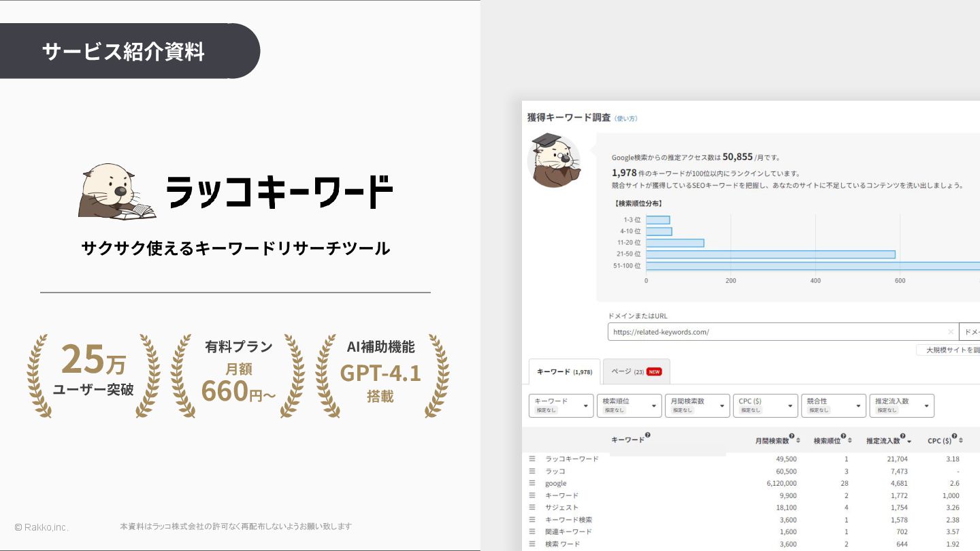
Task: Click the 51-100 位 bar in chart
Action: (x=813, y=266)
